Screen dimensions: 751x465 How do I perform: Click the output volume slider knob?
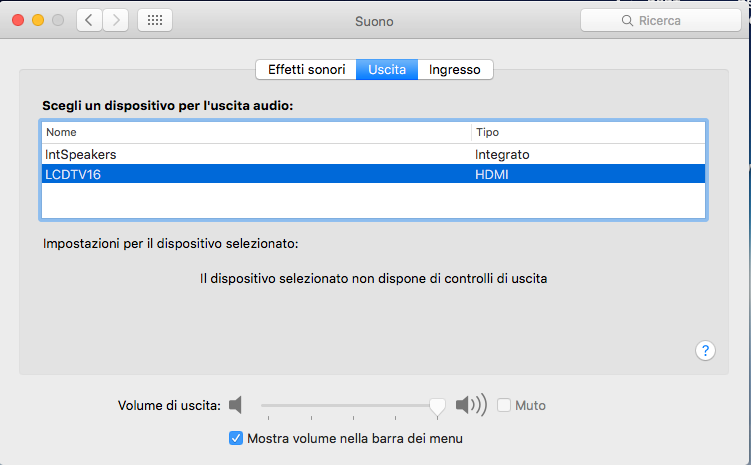437,405
